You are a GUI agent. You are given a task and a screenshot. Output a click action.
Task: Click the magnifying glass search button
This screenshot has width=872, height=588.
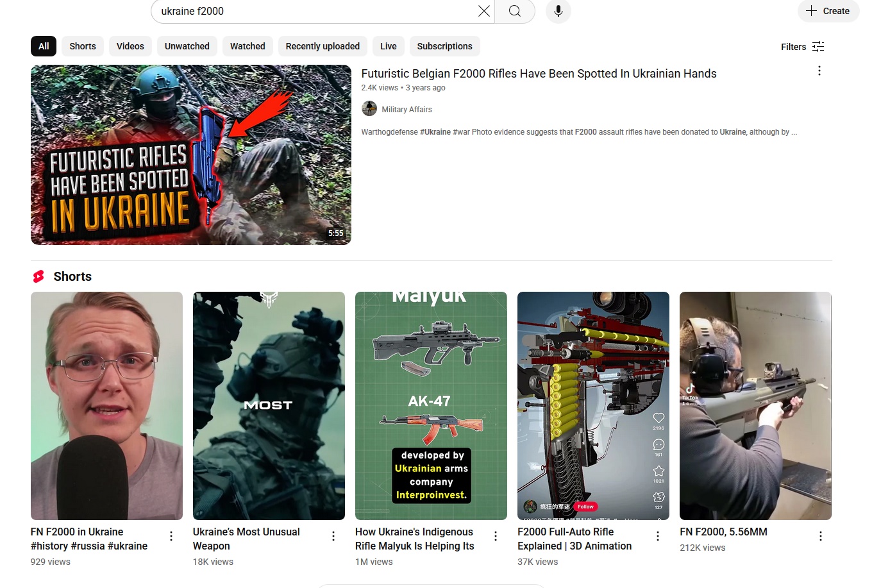pos(515,11)
